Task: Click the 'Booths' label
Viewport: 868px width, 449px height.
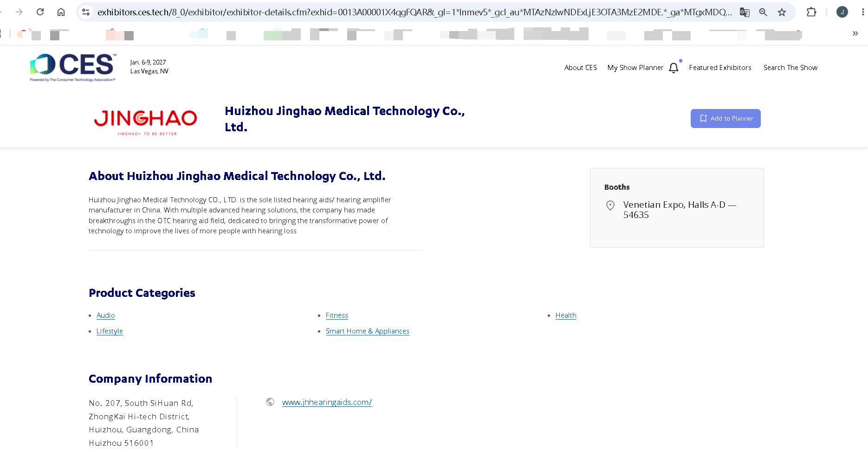Action: pos(617,187)
